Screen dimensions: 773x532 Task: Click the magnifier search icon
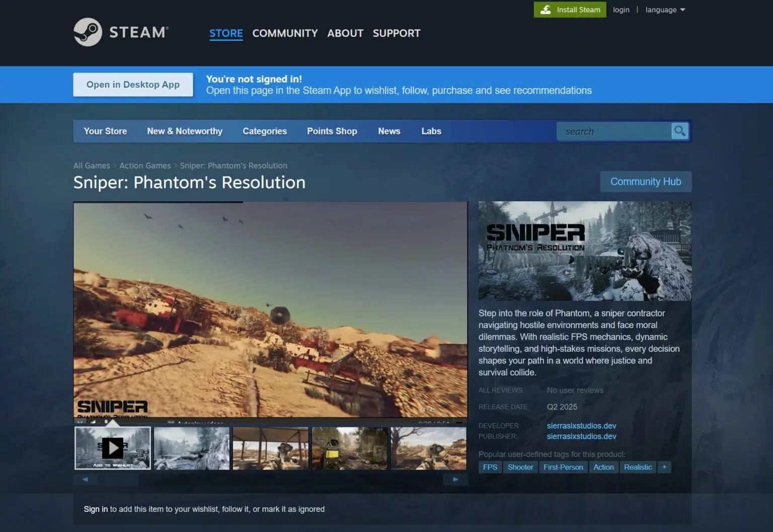(x=679, y=131)
